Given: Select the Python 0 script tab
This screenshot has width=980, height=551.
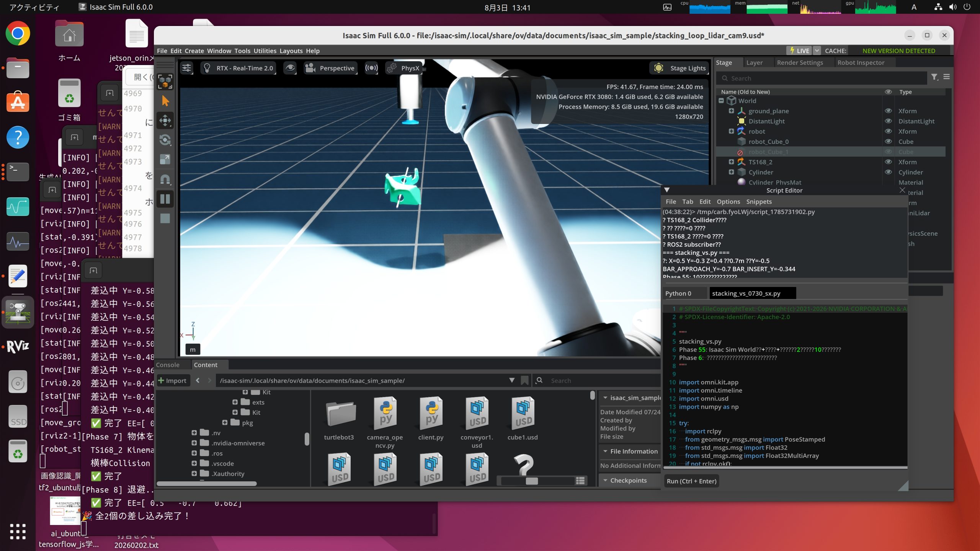Looking at the screenshot, I should click(x=684, y=293).
